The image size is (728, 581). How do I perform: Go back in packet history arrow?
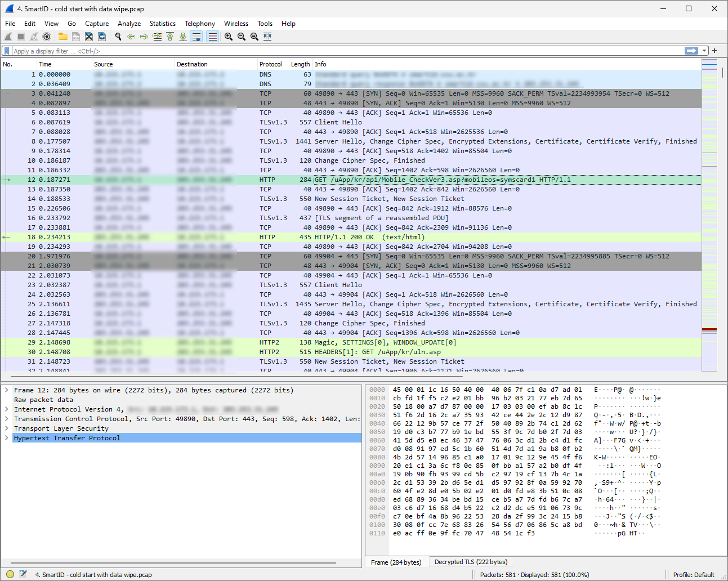pyautogui.click(x=131, y=37)
